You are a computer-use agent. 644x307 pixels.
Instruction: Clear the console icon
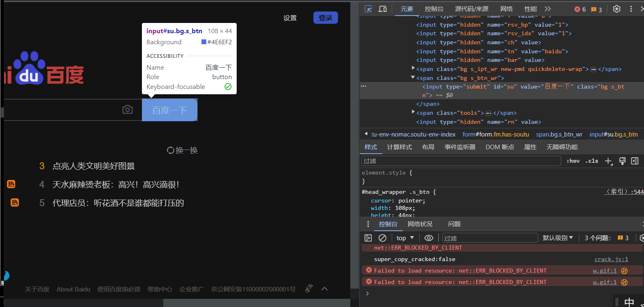tap(382, 238)
